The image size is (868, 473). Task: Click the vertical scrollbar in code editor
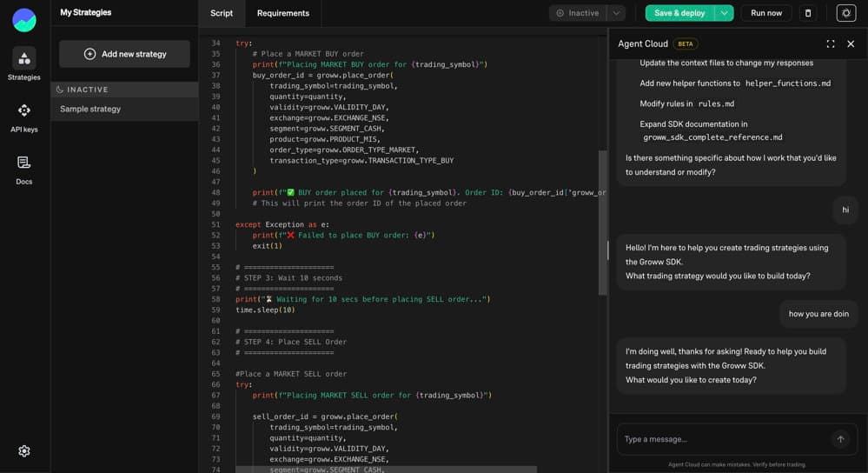click(603, 222)
